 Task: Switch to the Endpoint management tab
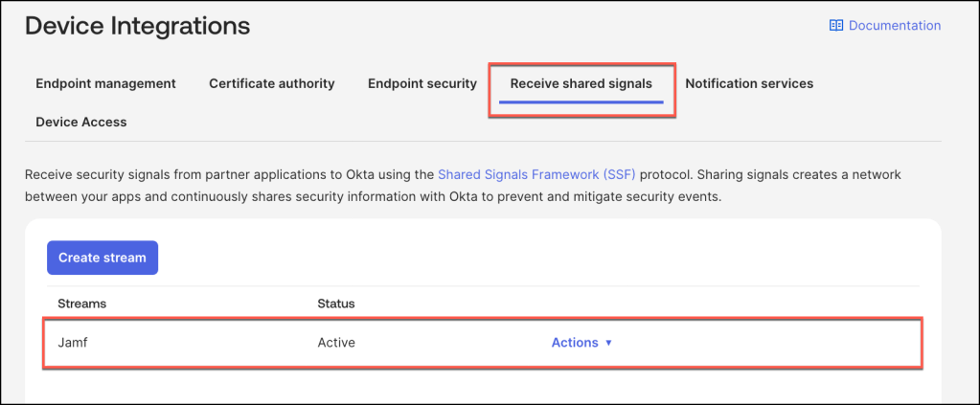(x=105, y=83)
